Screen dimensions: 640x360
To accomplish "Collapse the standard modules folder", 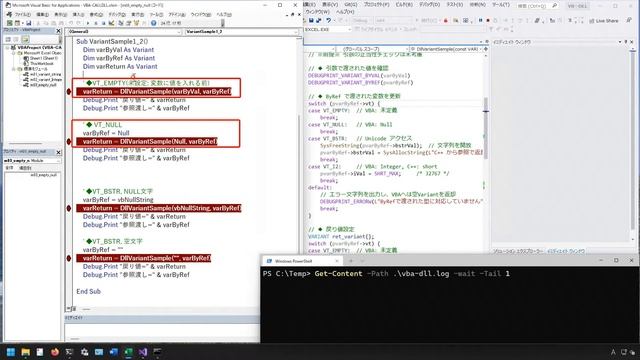I will pos(13,69).
